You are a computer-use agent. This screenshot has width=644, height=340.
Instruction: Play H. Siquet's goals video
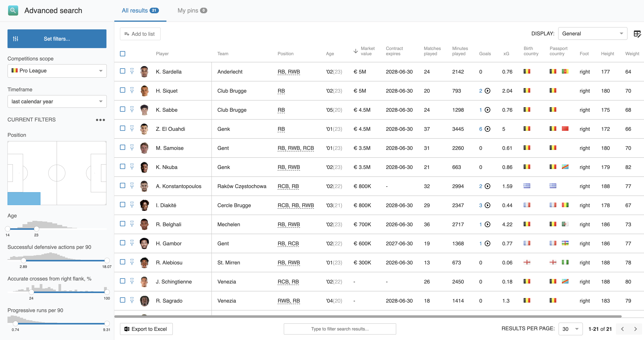(x=487, y=91)
